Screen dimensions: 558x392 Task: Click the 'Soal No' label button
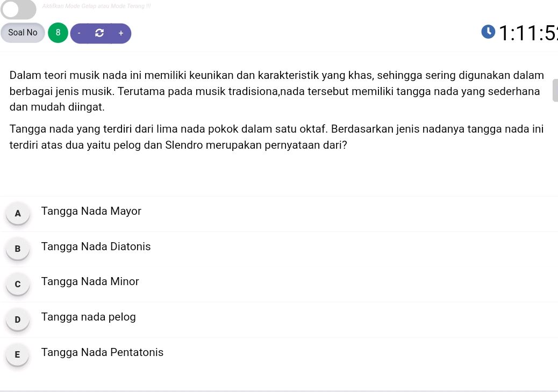tap(23, 33)
